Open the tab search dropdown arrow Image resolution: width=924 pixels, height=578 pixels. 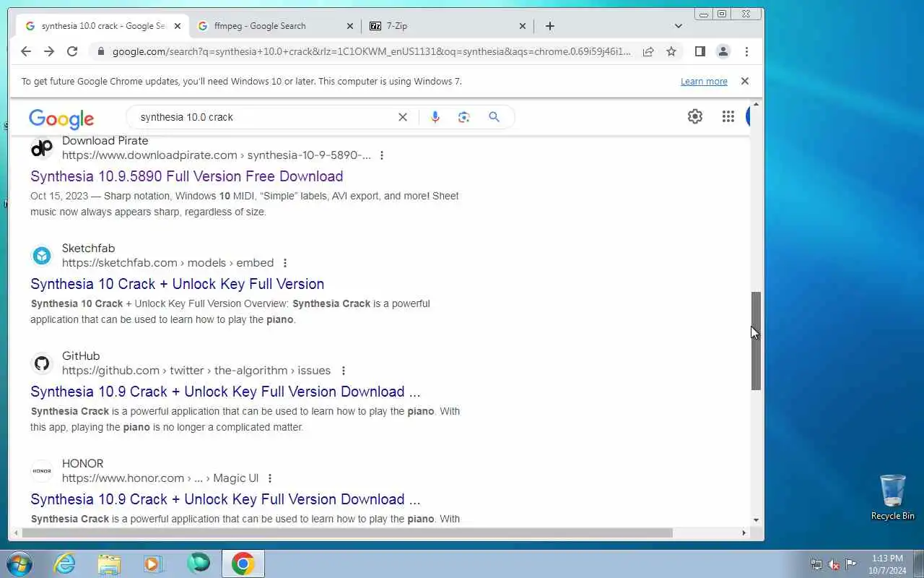[x=678, y=26]
